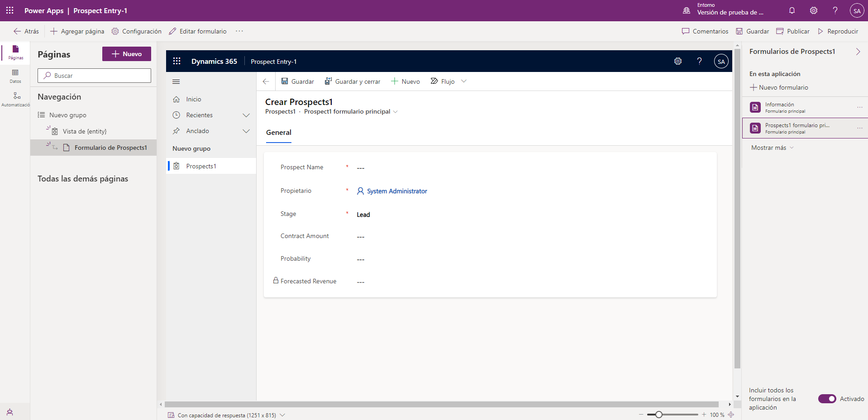The height and width of the screenshot is (420, 868).
Task: Click zoom in plus icon
Action: point(704,415)
